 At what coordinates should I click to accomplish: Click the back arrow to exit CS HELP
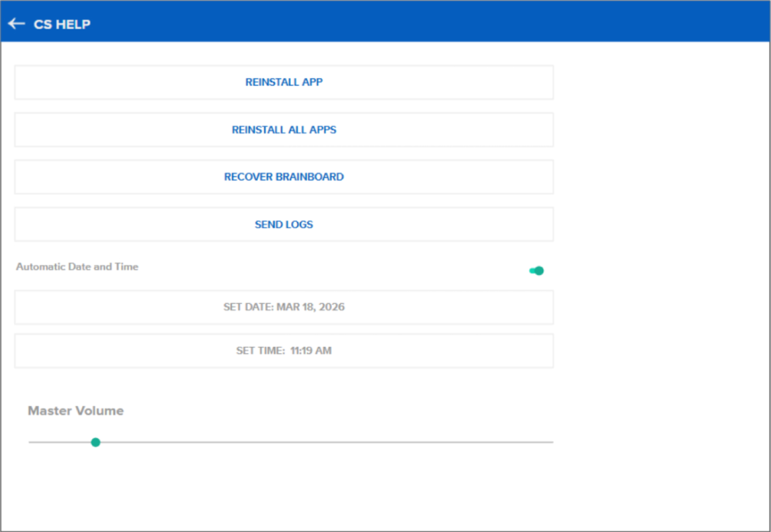[x=16, y=23]
